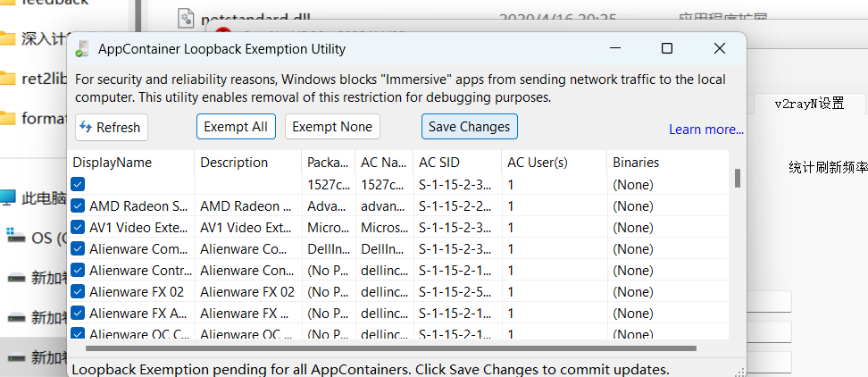Switch to the v2rayN设置 tab

coord(809,103)
